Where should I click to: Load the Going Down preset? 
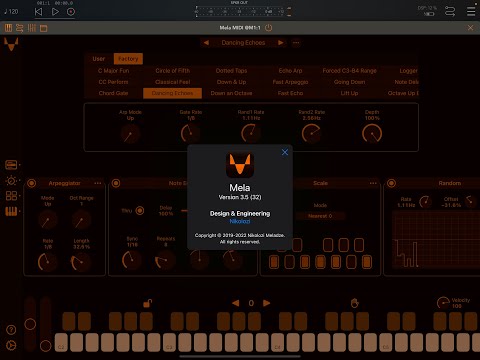coord(349,82)
